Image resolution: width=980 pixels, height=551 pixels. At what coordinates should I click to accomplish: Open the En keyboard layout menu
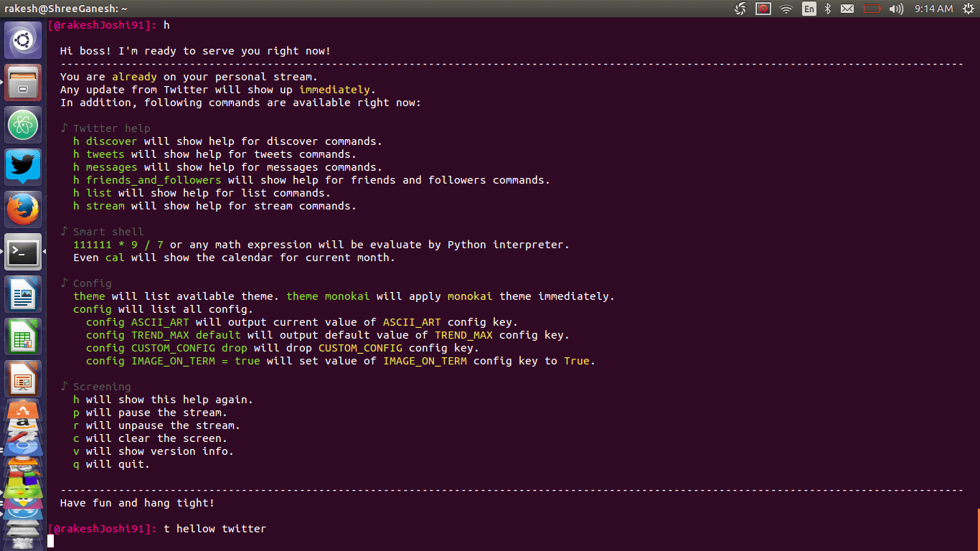click(809, 9)
